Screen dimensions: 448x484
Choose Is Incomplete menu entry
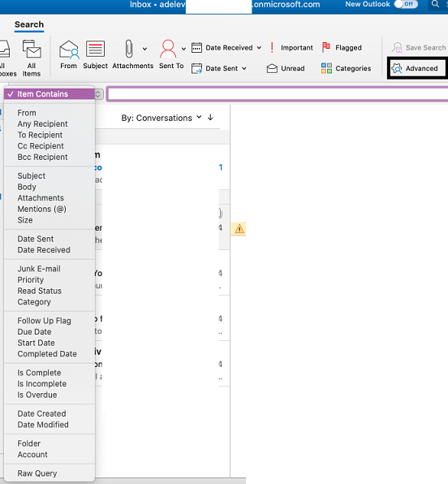[50, 383]
